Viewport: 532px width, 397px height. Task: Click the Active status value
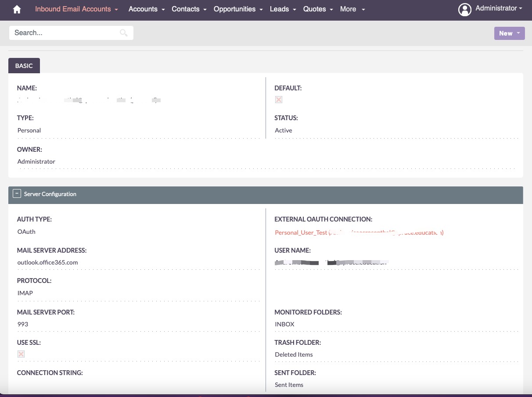coord(283,130)
